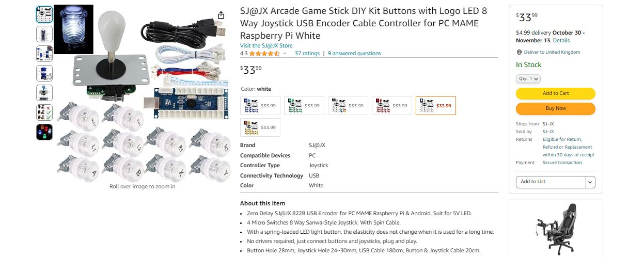Click the gaming chair sponsored product image
Image resolution: width=644 pixels, height=258 pixels.
[556, 228]
